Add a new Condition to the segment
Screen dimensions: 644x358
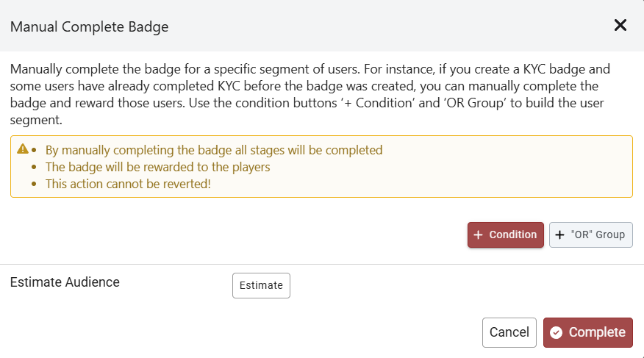click(506, 235)
